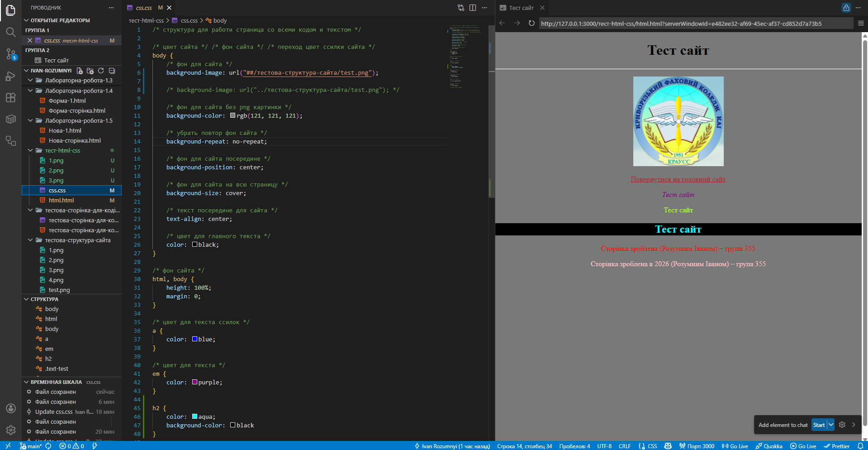
Task: Open the Search view in activity bar
Action: 11,32
